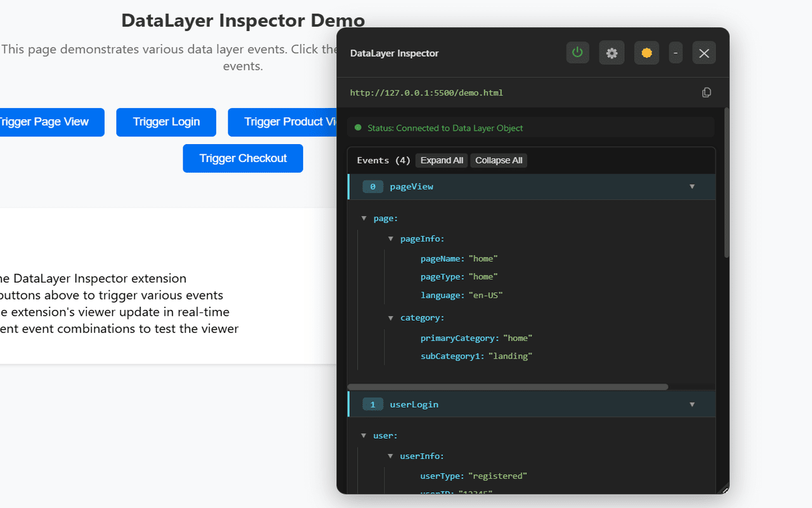Toggle the theme with the sun icon
This screenshot has width=812, height=508.
[646, 53]
